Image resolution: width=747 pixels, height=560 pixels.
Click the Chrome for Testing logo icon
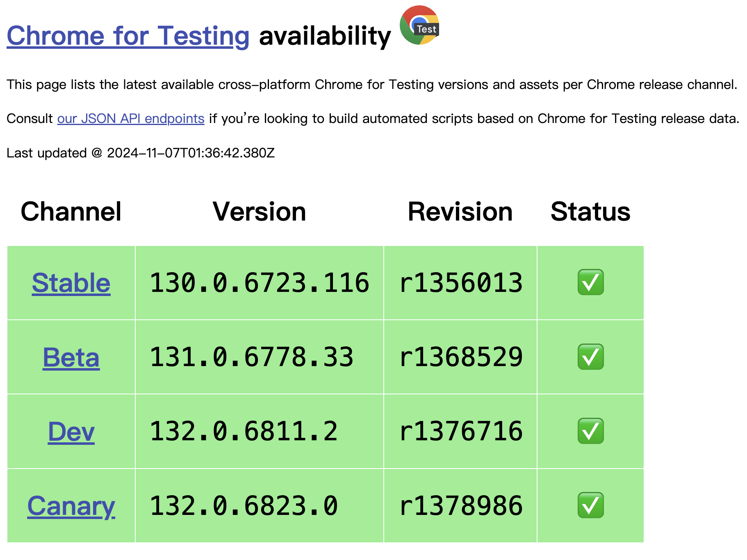(419, 25)
